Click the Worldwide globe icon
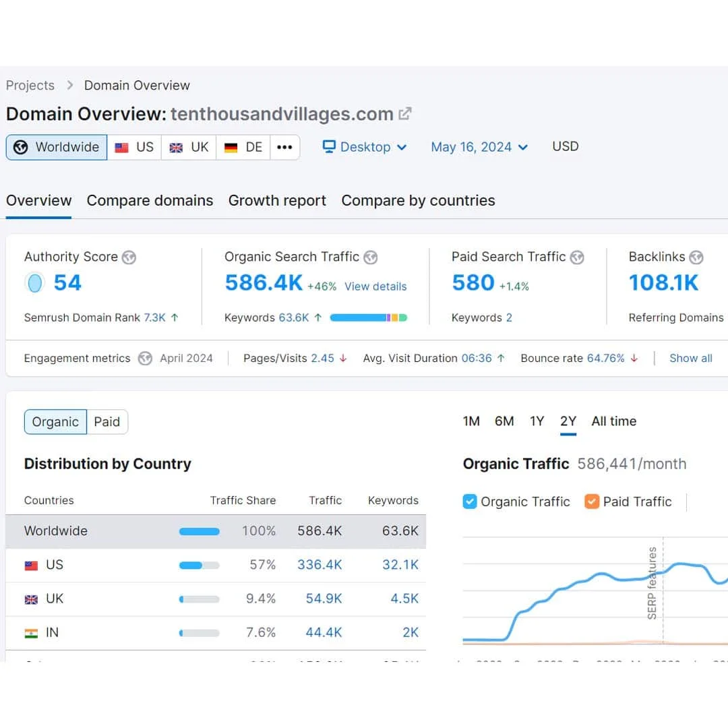The width and height of the screenshot is (728, 728). click(20, 147)
